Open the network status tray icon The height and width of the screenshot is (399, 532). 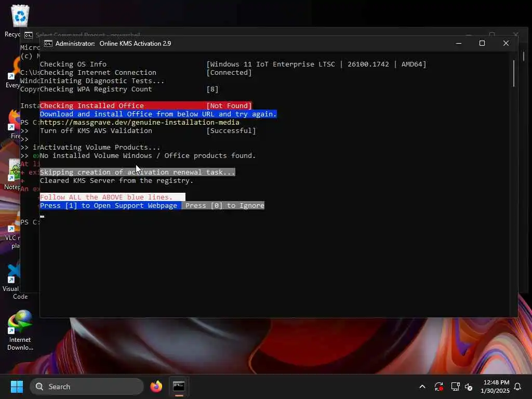[455, 387]
